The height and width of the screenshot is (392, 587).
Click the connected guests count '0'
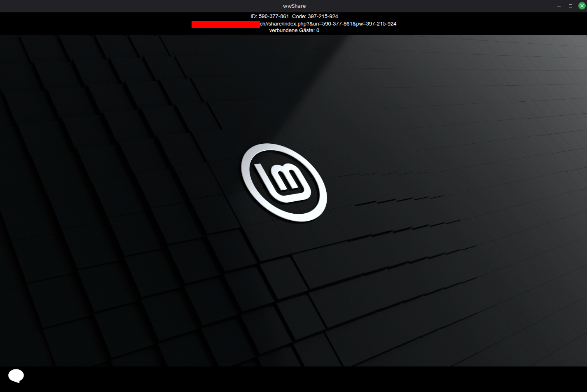[318, 30]
